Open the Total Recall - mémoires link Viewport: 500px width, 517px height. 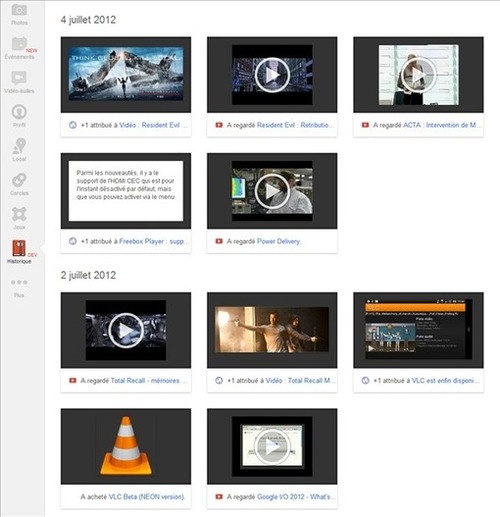(x=149, y=380)
